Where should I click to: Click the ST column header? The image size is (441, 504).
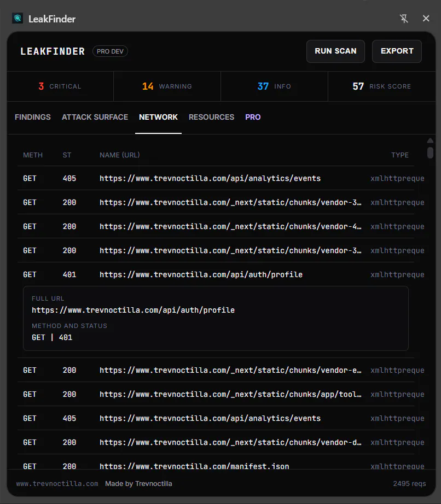pos(67,155)
